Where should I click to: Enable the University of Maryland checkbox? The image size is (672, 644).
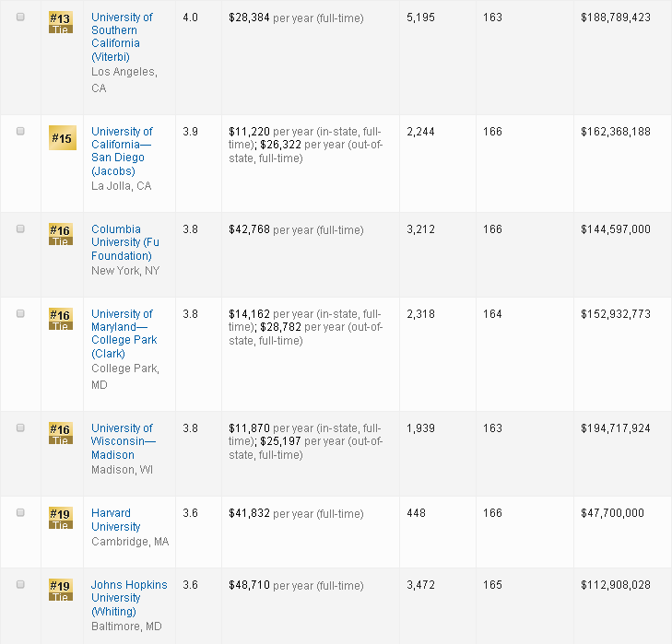click(20, 314)
